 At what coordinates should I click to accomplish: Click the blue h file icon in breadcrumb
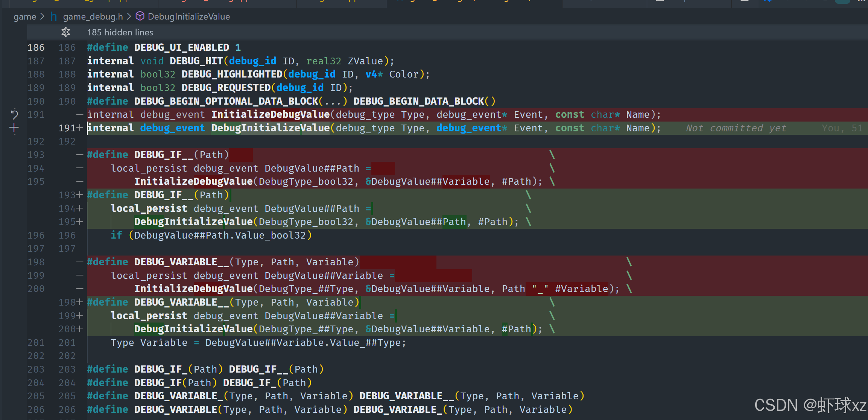point(54,17)
